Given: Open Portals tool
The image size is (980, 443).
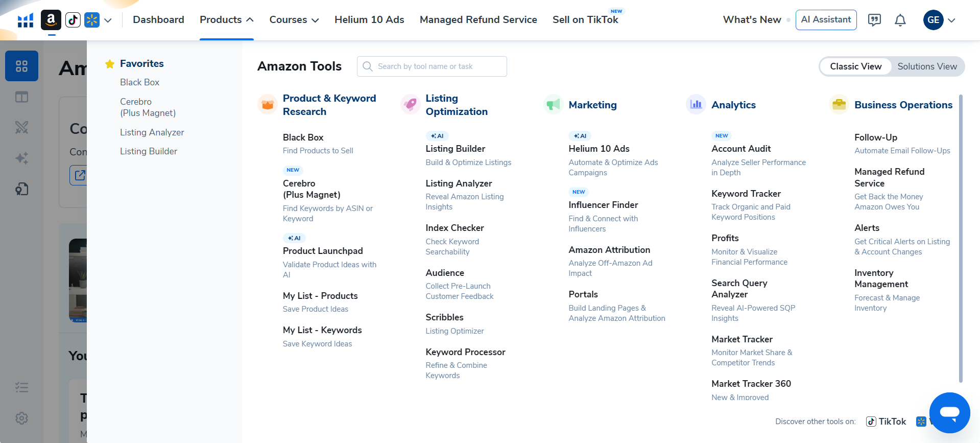Looking at the screenshot, I should (x=583, y=294).
